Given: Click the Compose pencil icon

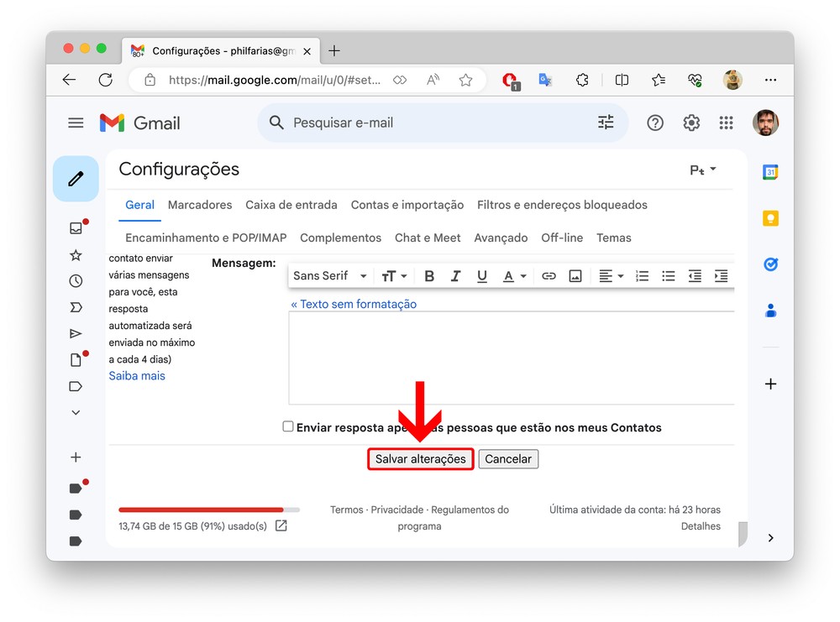Looking at the screenshot, I should (x=76, y=179).
